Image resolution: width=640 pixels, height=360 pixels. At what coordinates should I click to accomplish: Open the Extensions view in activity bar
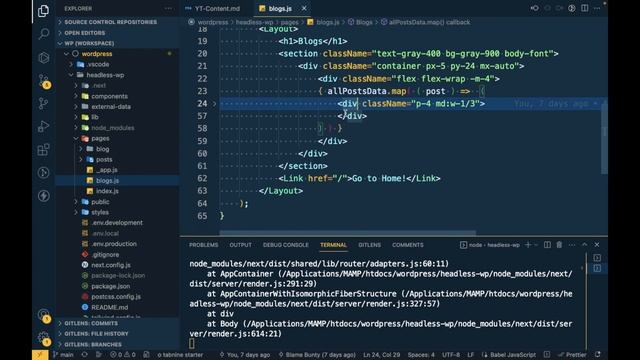pyautogui.click(x=43, y=149)
